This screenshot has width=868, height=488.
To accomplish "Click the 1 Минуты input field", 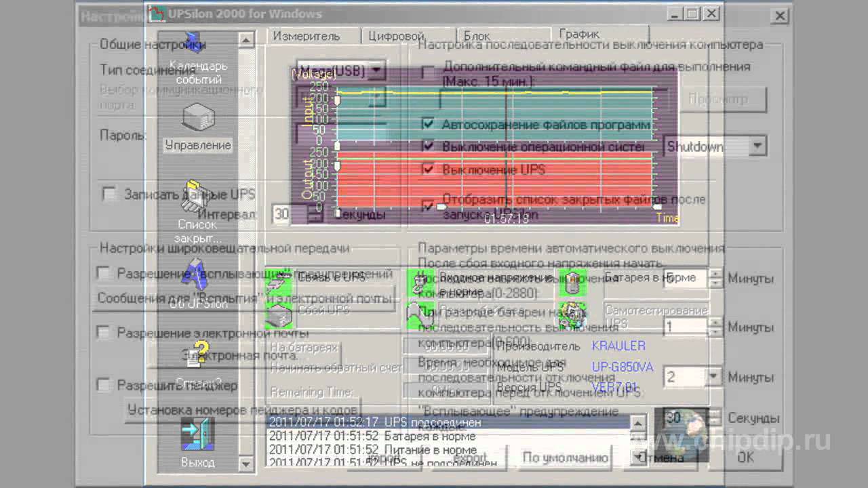I will 685,327.
